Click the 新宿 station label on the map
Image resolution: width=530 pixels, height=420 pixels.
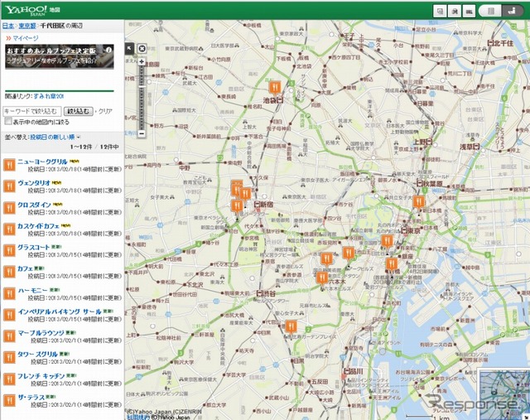(263, 205)
